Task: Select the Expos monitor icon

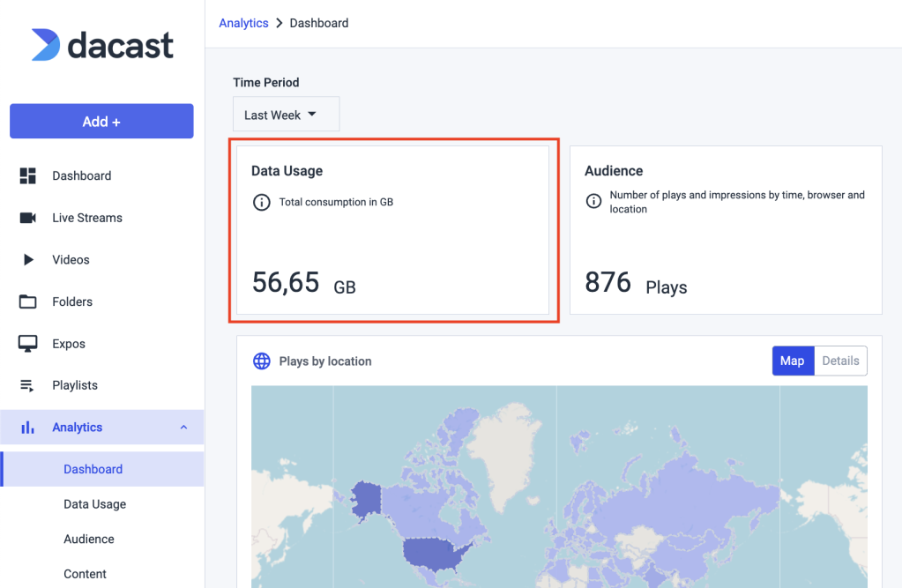Action: coord(29,343)
